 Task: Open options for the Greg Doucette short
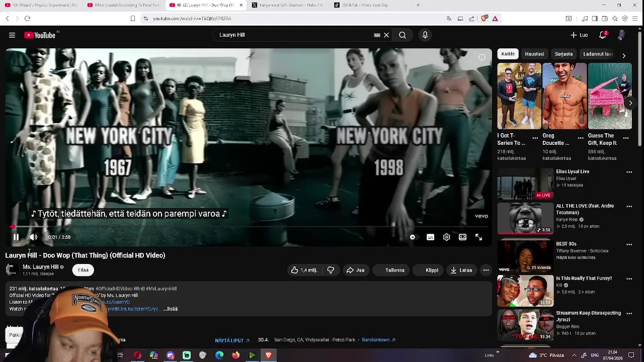click(581, 138)
